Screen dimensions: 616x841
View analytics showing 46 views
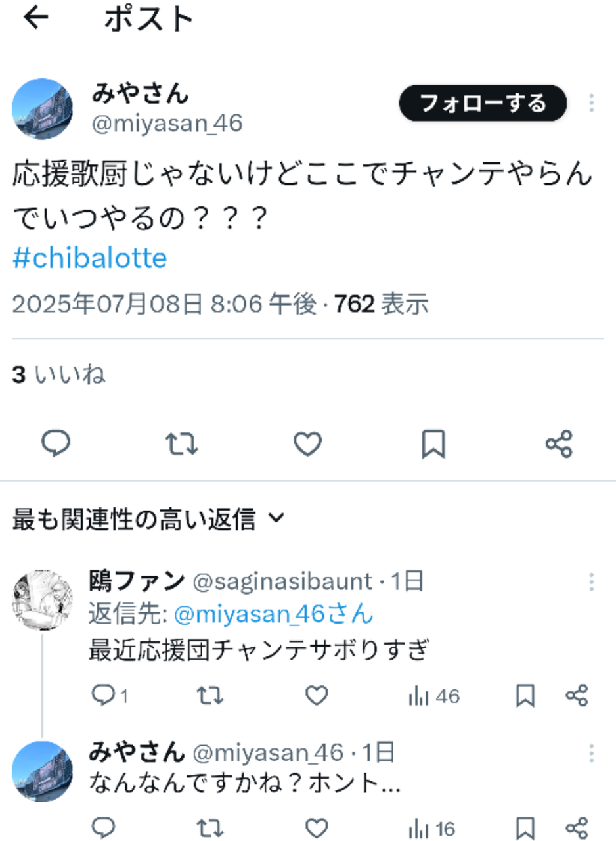pyautogui.click(x=433, y=696)
